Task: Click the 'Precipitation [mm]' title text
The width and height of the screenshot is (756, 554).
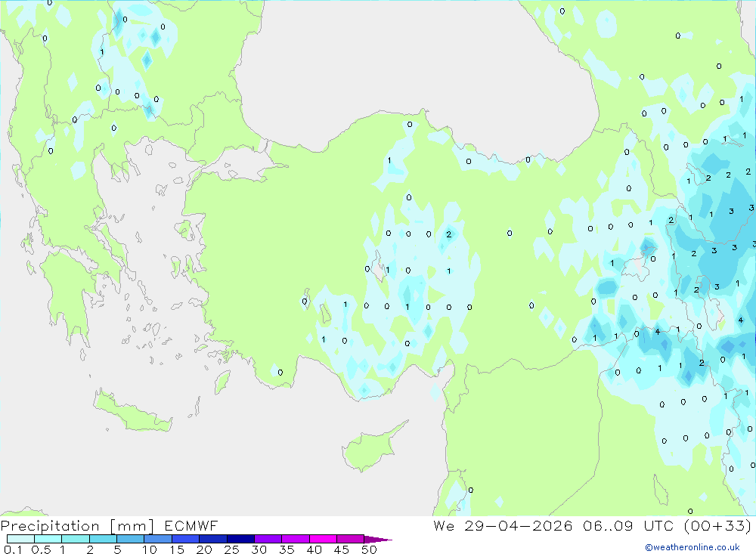Action: pyautogui.click(x=78, y=526)
